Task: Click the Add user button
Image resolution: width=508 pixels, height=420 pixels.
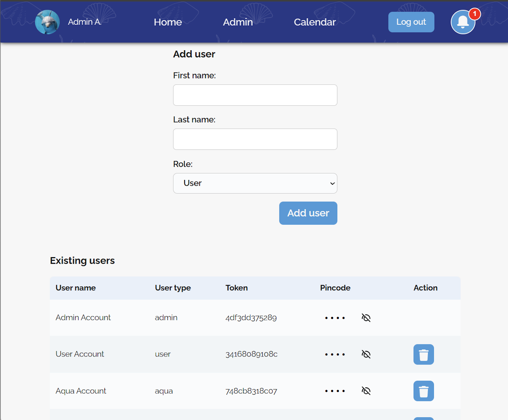Action: pos(308,213)
